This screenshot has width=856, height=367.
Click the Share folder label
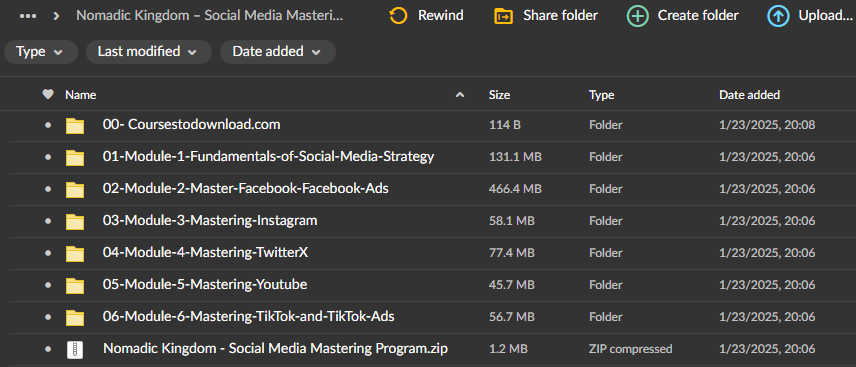pyautogui.click(x=560, y=15)
